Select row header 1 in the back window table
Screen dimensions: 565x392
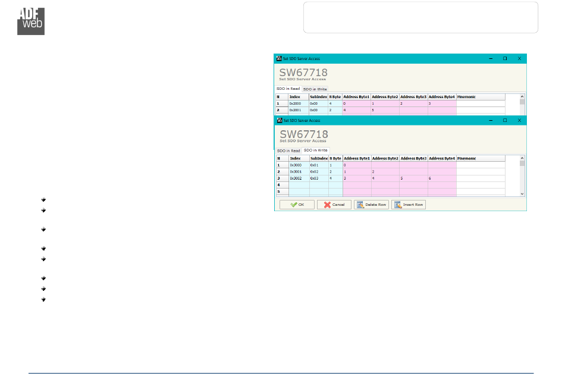pyautogui.click(x=282, y=104)
